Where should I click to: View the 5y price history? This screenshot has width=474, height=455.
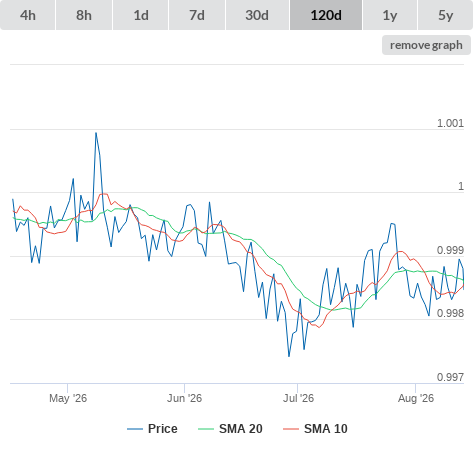click(446, 15)
